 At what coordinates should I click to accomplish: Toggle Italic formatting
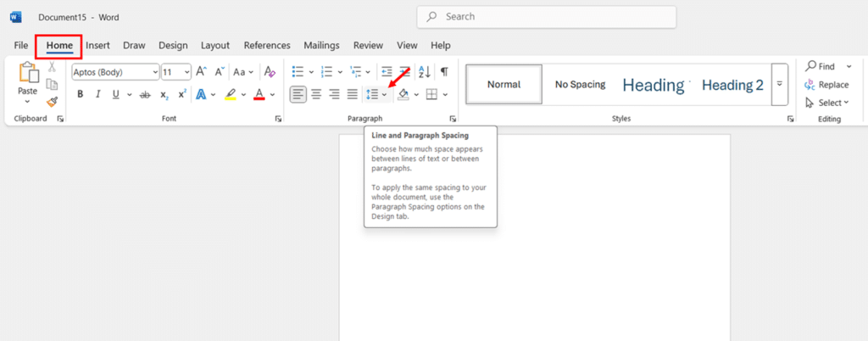(98, 95)
